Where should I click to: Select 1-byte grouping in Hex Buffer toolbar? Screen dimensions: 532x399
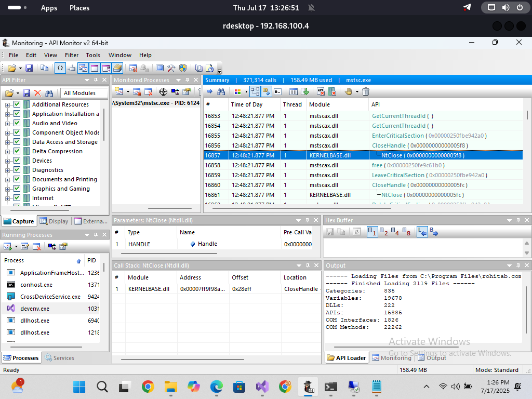[x=372, y=232]
